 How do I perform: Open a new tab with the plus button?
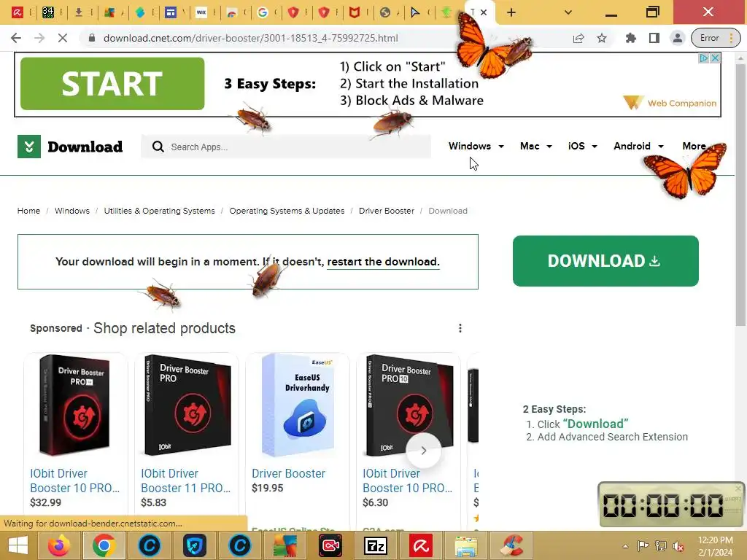pyautogui.click(x=511, y=12)
